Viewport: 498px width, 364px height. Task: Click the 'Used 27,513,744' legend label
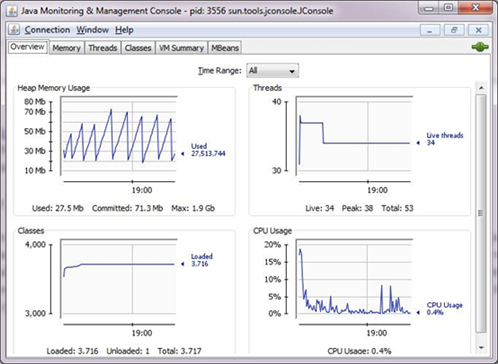point(208,150)
